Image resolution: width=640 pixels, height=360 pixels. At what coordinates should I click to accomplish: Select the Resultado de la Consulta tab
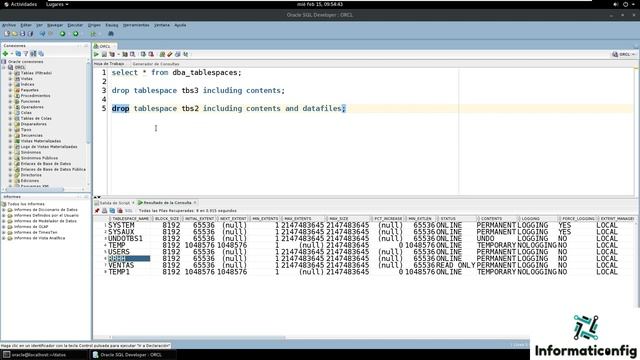pos(167,203)
